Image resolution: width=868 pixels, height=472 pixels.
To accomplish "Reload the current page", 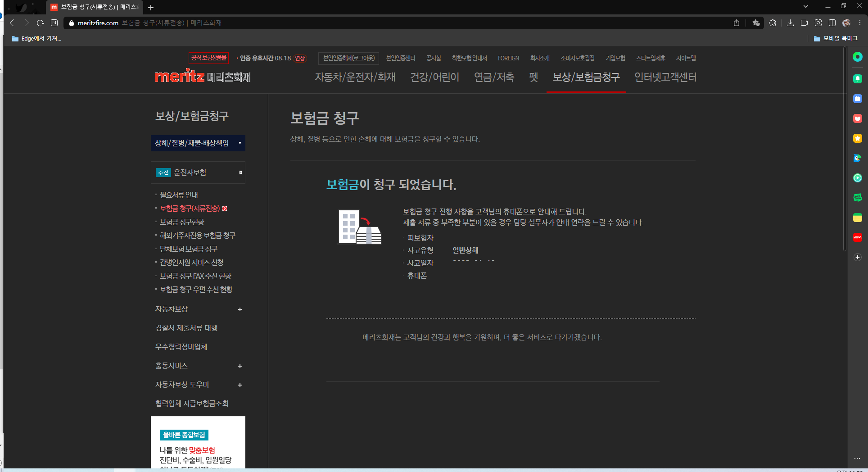I will [41, 23].
